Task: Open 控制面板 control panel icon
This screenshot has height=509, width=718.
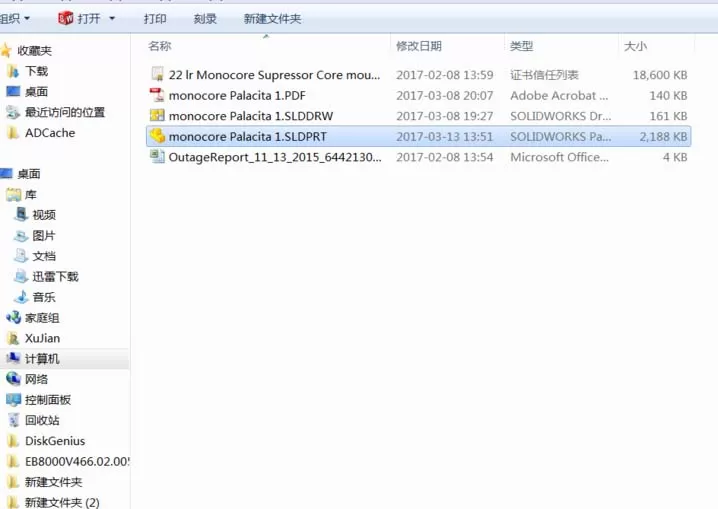Action: (13, 400)
